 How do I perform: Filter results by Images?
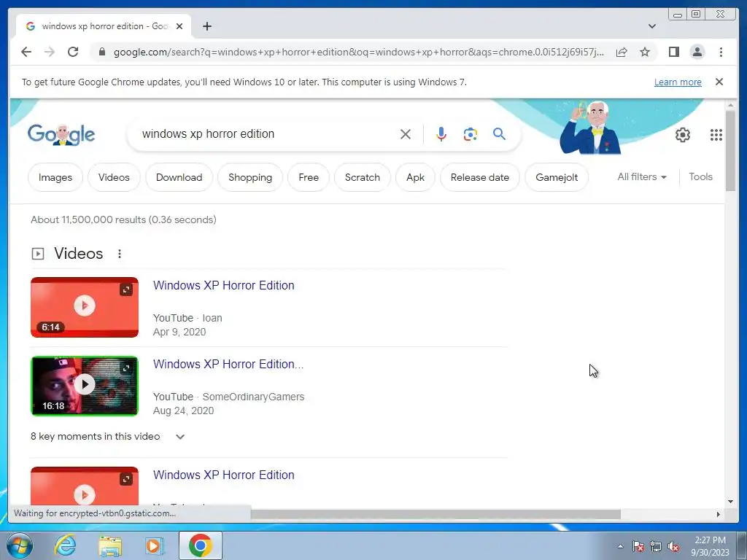55,177
